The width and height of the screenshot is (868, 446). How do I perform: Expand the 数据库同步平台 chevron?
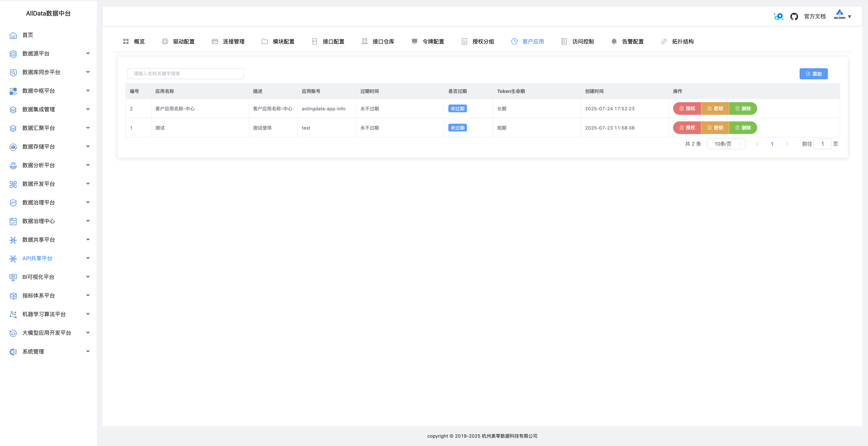pos(88,72)
